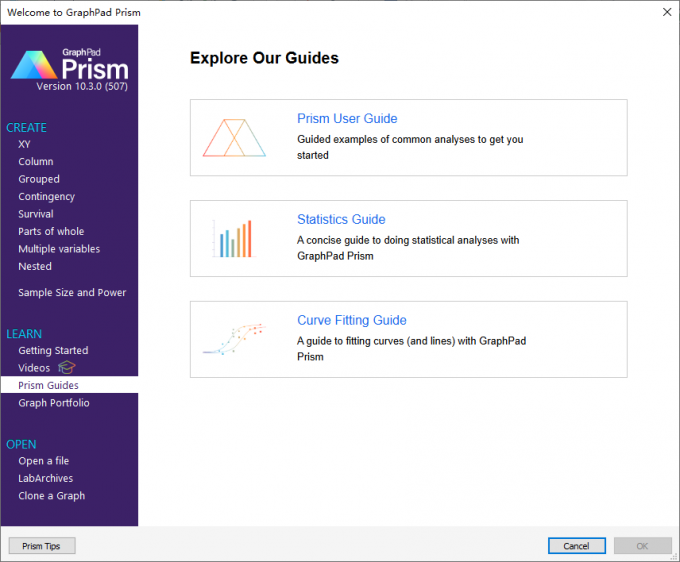Screen dimensions: 680x562
Task: Select Contingency in the Create list
Action: [46, 196]
